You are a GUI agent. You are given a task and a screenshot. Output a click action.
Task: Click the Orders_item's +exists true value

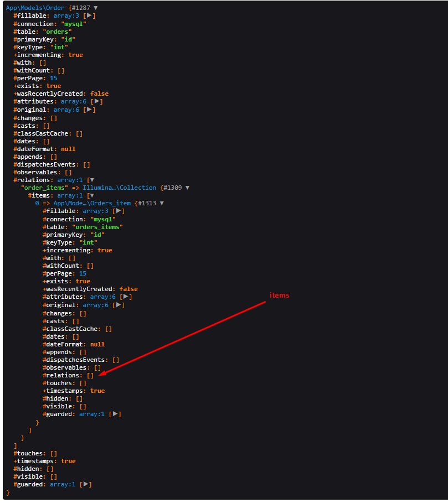point(83,281)
